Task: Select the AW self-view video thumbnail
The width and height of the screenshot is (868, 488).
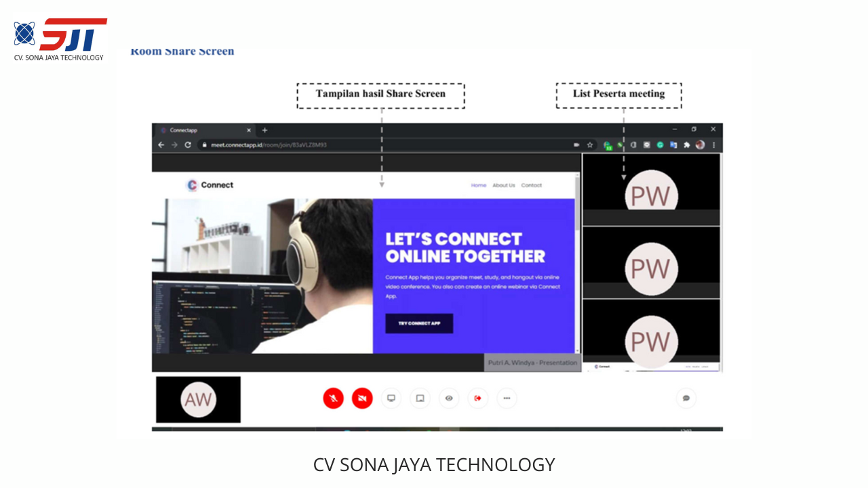Action: pos(198,400)
